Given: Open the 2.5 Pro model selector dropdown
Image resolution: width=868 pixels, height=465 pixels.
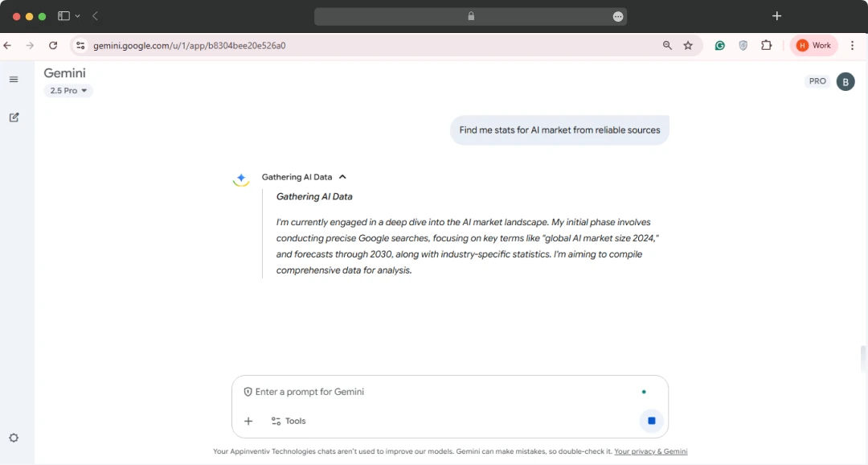Looking at the screenshot, I should pyautogui.click(x=68, y=90).
